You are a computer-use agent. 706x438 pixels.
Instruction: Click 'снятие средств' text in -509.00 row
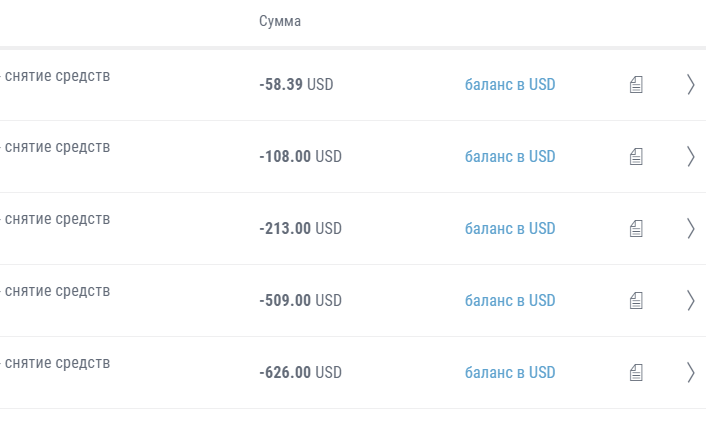click(57, 291)
